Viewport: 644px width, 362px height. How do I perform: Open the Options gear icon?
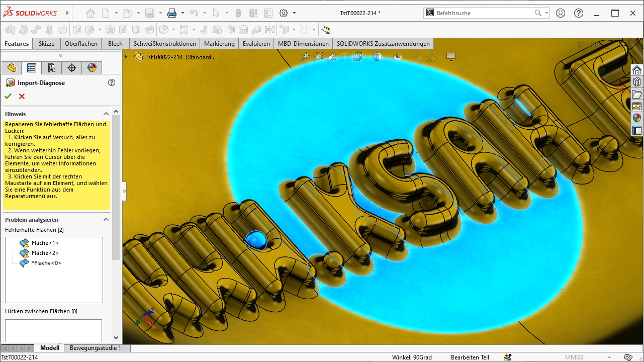284,13
